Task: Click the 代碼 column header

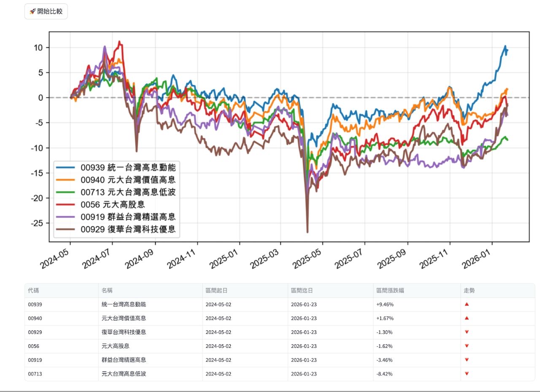Action: click(33, 291)
